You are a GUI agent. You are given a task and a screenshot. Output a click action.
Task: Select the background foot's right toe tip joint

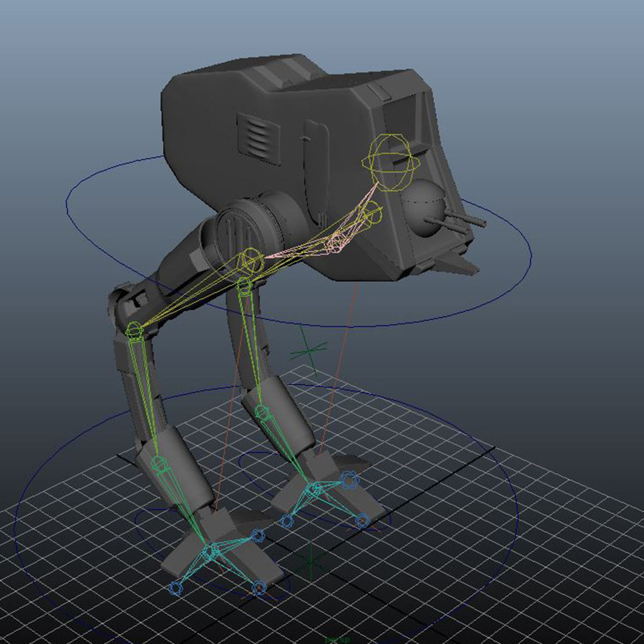point(362,521)
